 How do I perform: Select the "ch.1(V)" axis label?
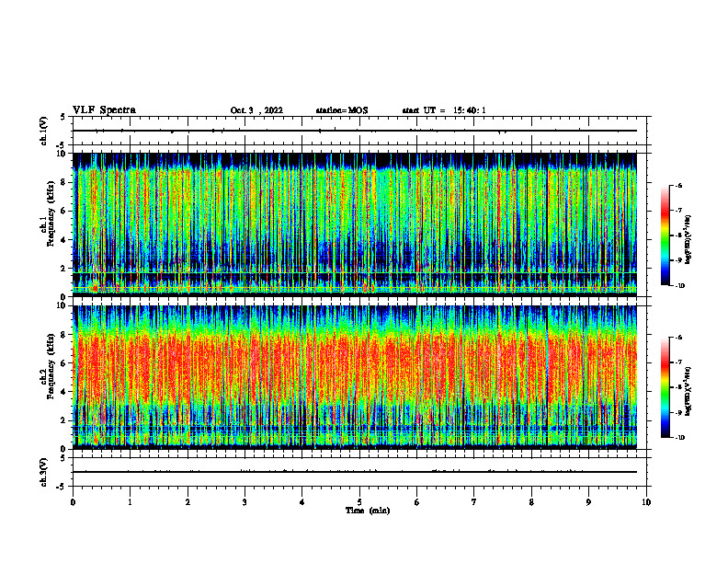43,131
